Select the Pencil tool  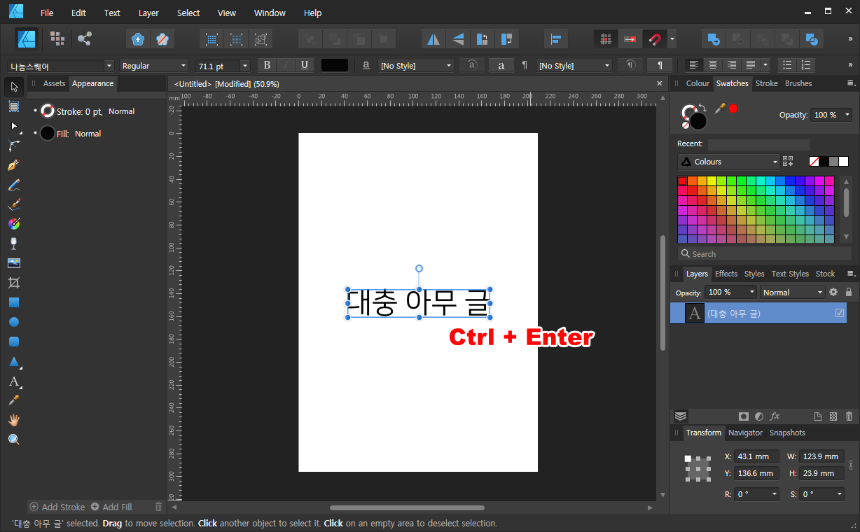pyautogui.click(x=14, y=185)
